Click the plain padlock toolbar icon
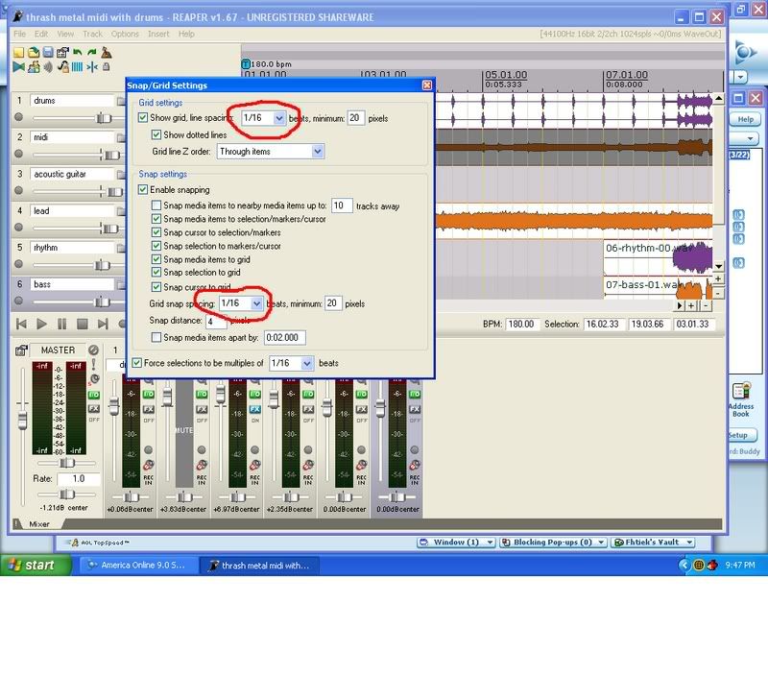 106,66
